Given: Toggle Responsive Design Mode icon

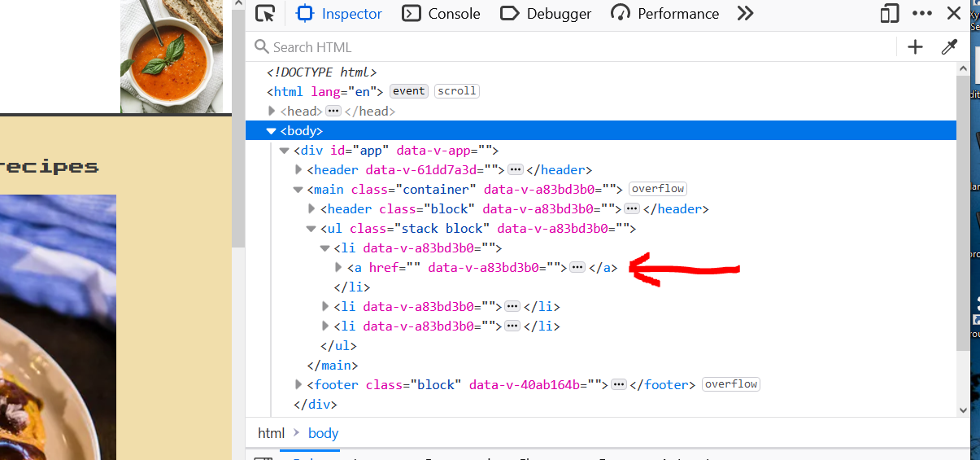Looking at the screenshot, I should 890,14.
